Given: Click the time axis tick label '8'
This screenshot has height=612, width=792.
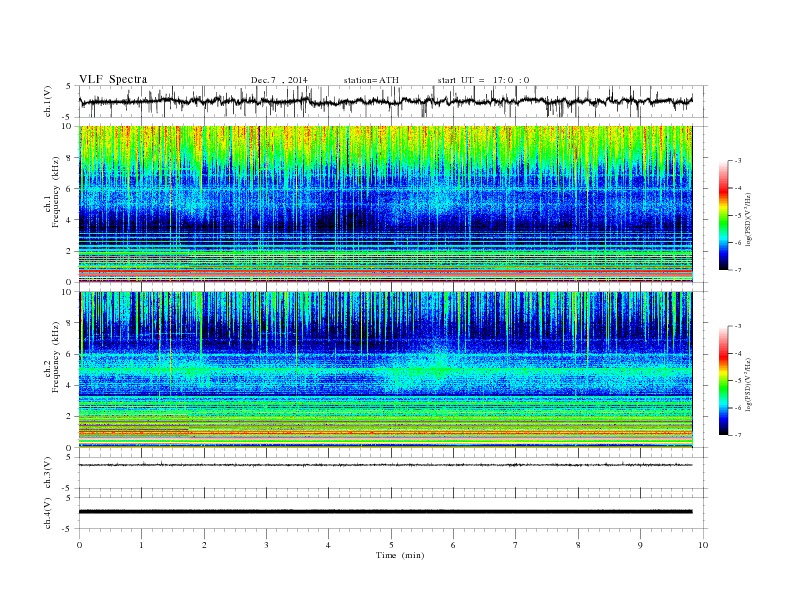Looking at the screenshot, I should click(578, 545).
